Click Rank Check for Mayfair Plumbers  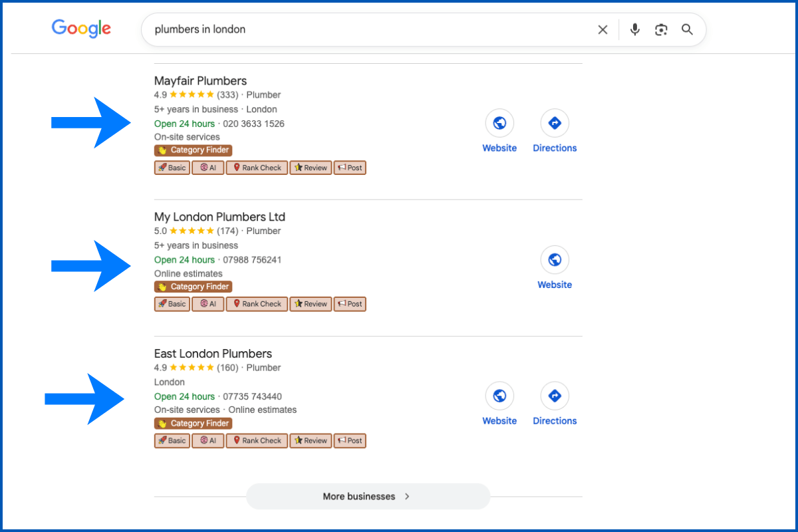click(x=257, y=168)
